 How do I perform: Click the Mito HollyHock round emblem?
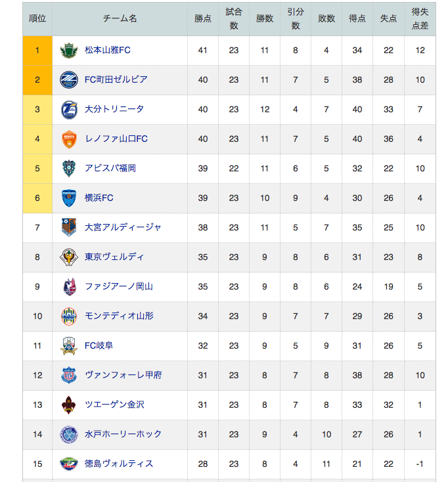coord(68,434)
